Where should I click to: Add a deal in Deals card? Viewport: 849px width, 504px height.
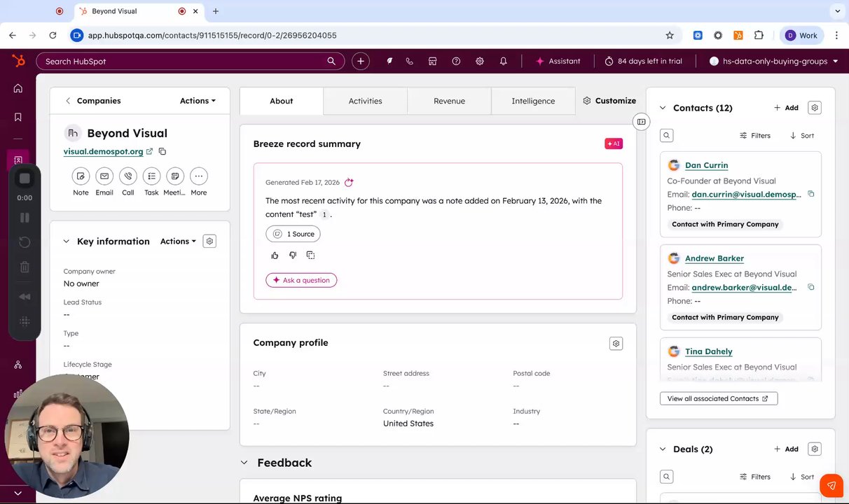(x=786, y=449)
